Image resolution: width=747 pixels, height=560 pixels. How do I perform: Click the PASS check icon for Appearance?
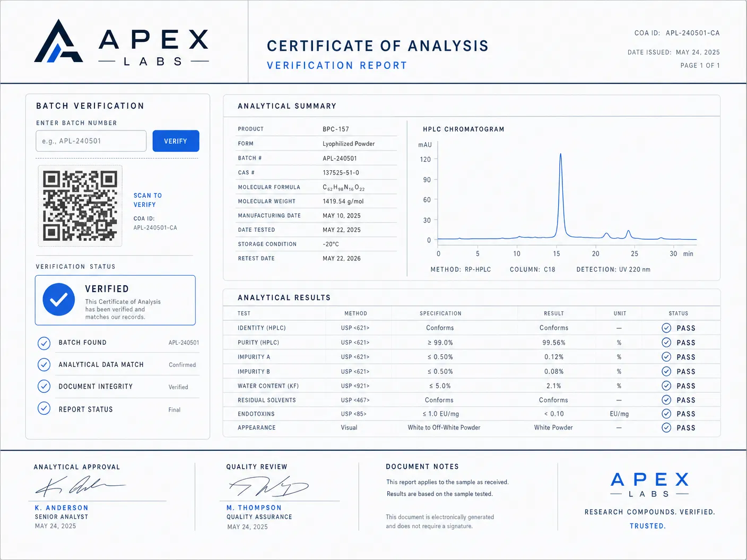(666, 427)
